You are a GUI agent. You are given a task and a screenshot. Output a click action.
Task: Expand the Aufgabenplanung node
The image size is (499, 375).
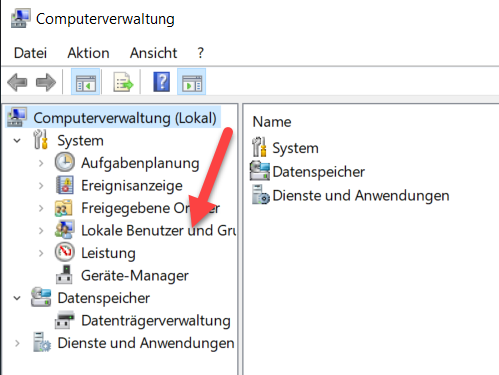pos(41,163)
